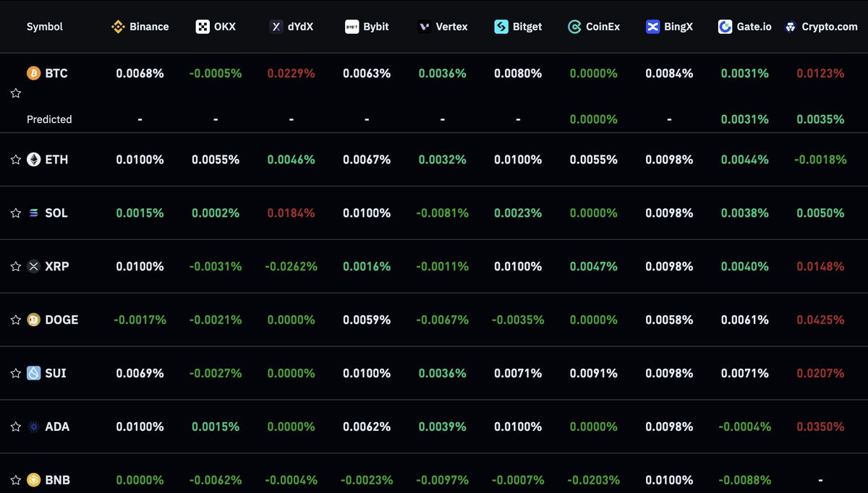
Task: Toggle the favorite star for DOGE
Action: (x=15, y=320)
